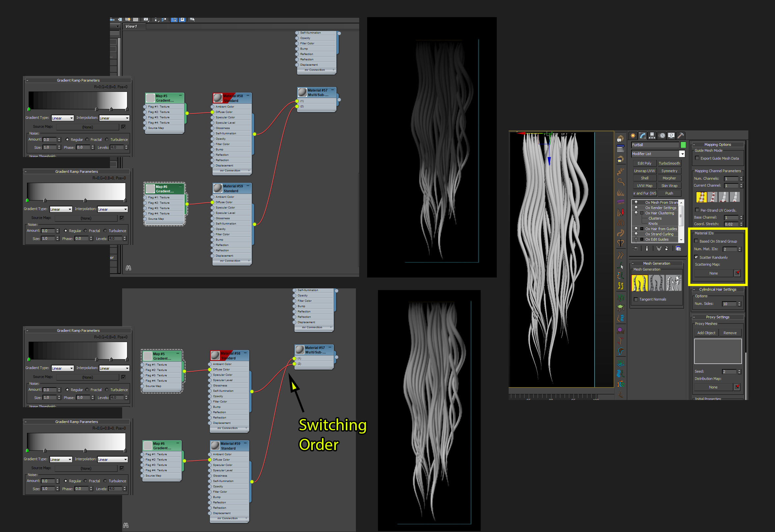Click the TurboSmooth modifier button
775x532 pixels.
tap(669, 163)
